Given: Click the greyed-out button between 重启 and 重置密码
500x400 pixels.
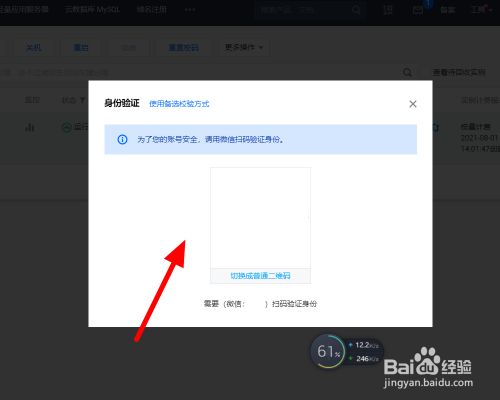Looking at the screenshot, I should click(x=129, y=48).
